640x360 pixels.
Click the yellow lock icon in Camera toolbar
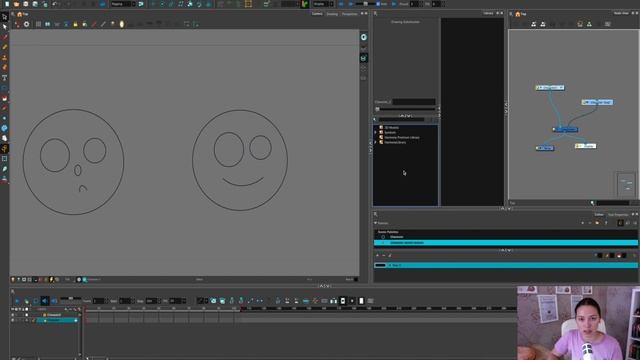tap(76, 24)
